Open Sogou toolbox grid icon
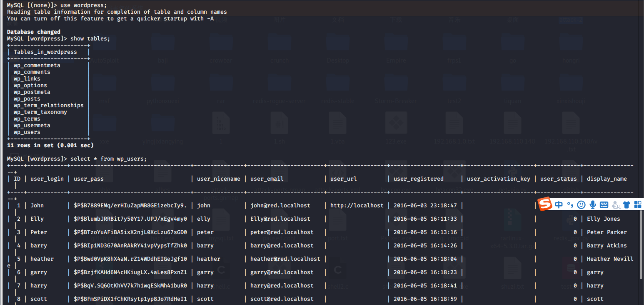Screen dimensions: 644x305 point(638,204)
